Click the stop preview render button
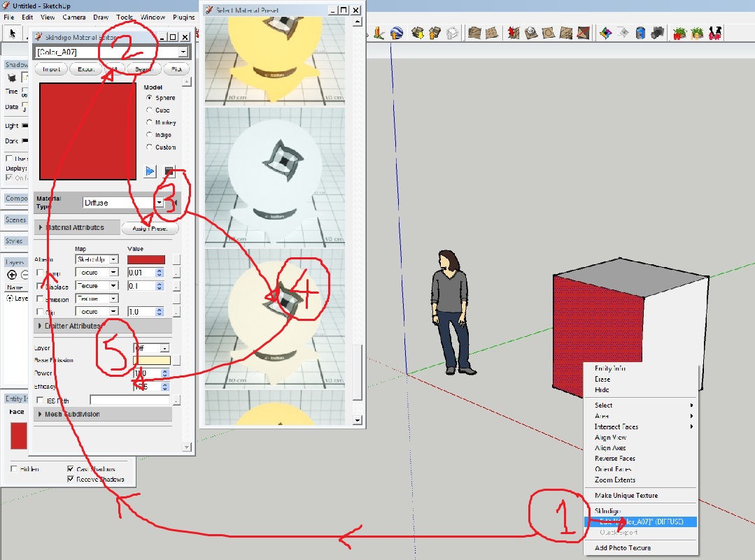Screen dimensions: 755x560 (169, 171)
